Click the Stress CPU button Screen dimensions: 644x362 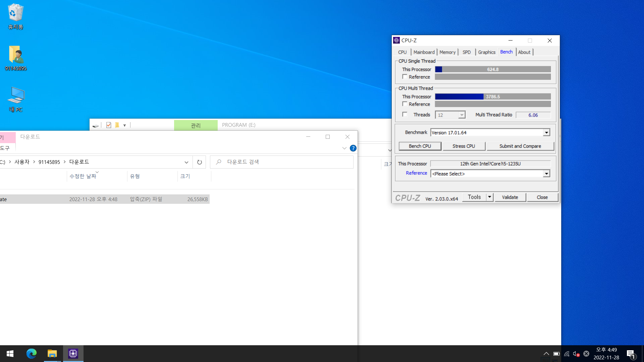[x=464, y=146]
